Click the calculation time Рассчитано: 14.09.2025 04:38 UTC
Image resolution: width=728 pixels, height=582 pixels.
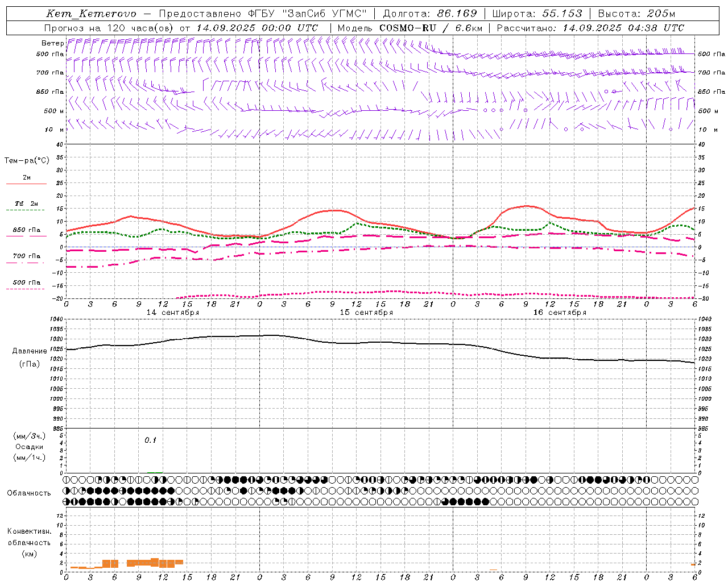(590, 28)
